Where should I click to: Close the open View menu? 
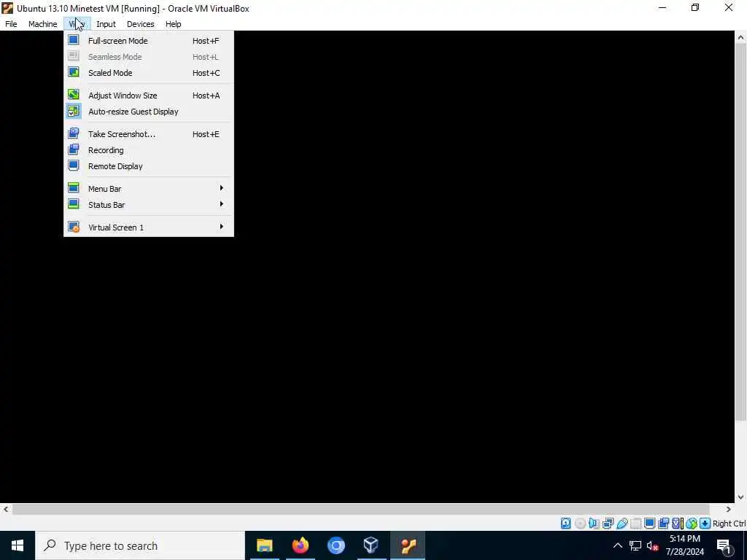tap(77, 24)
